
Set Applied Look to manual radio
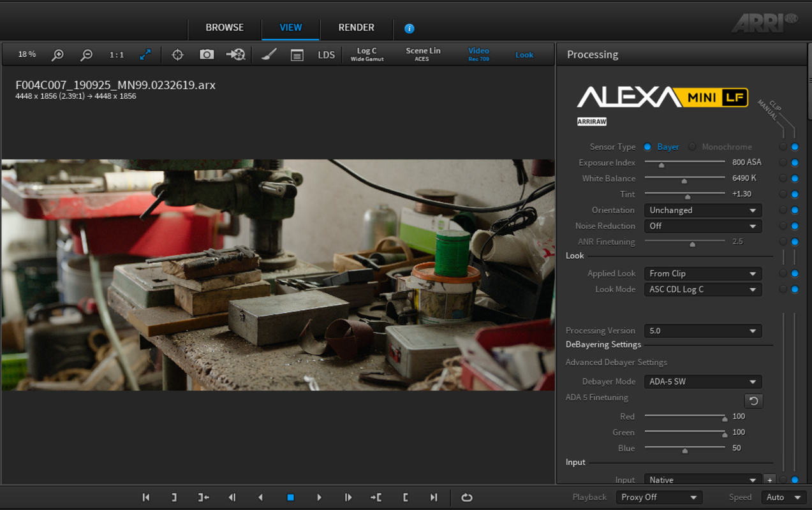click(783, 273)
